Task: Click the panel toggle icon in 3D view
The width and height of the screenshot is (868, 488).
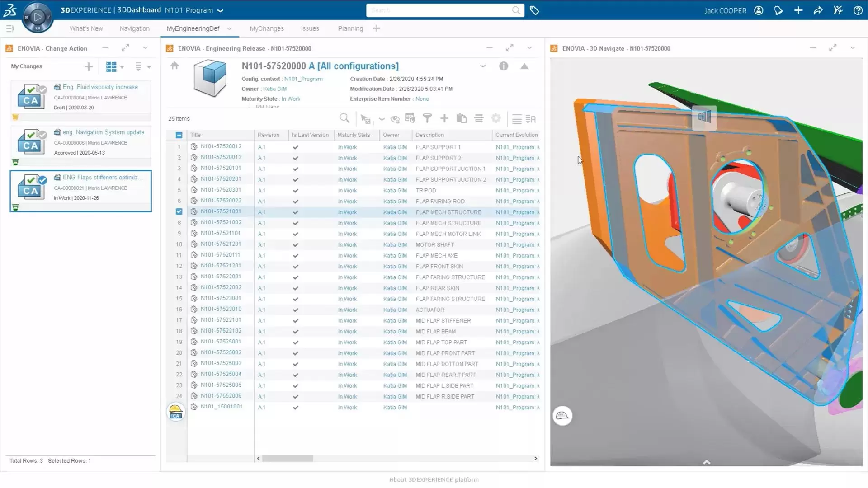Action: [704, 117]
